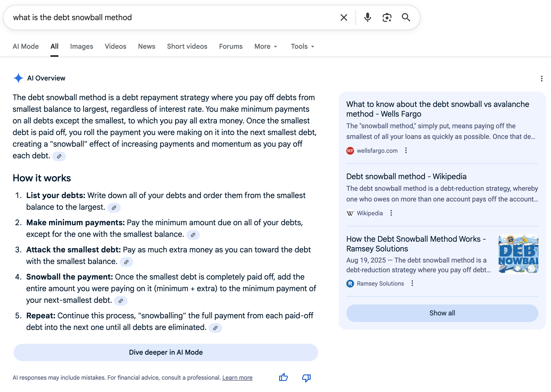Open the citation link chip after the first paragraph
The height and width of the screenshot is (392, 551).
pyautogui.click(x=59, y=156)
